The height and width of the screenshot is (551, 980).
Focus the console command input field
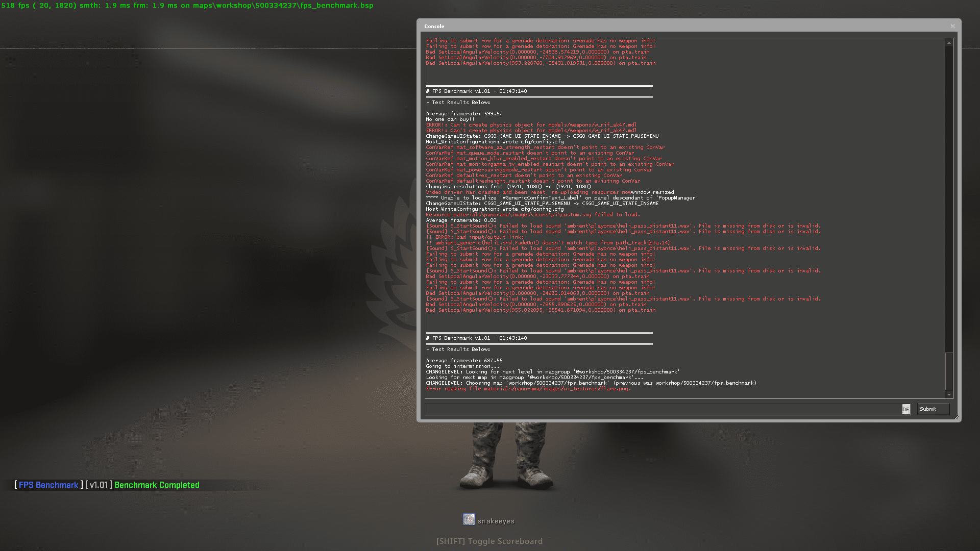click(663, 409)
